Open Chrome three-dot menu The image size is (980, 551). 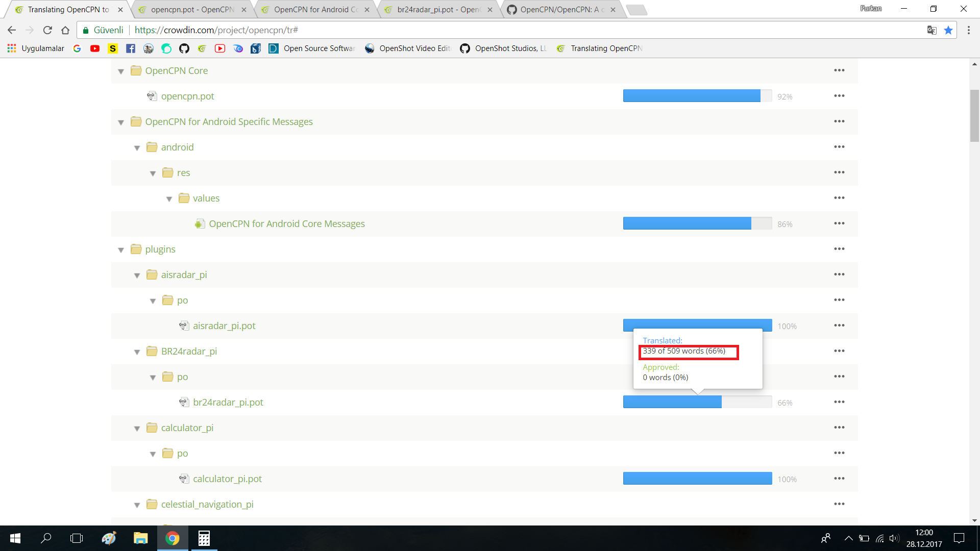point(968,30)
